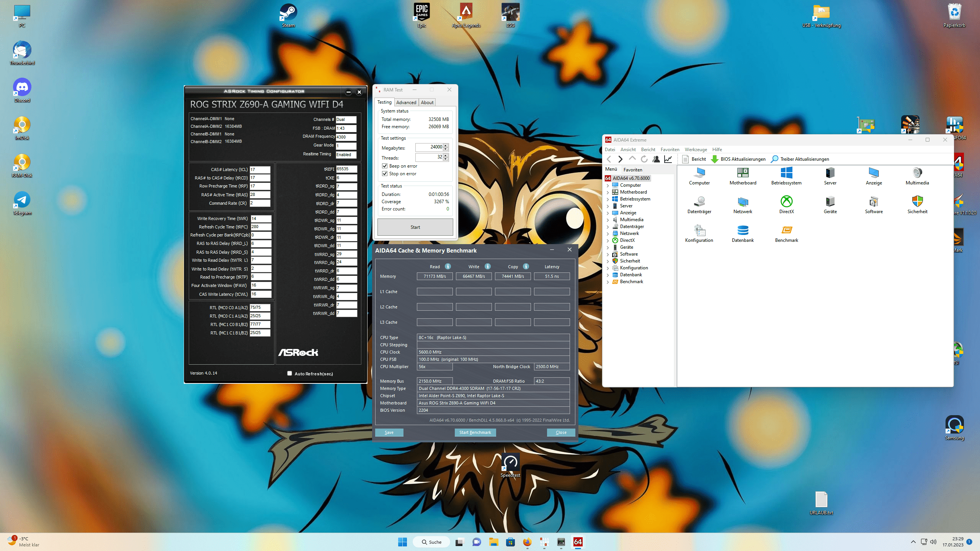980x551 pixels.
Task: Switch to Advanced tab in RAM Test
Action: click(406, 103)
